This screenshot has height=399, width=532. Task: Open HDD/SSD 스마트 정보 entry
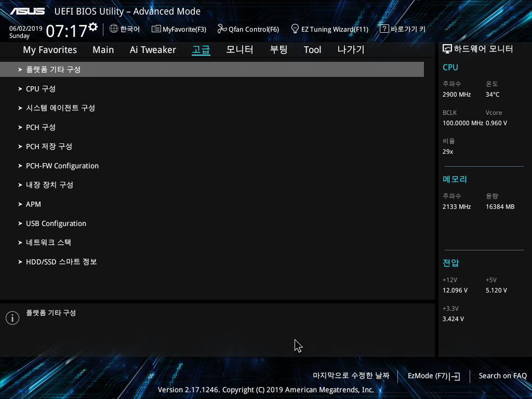coord(61,262)
